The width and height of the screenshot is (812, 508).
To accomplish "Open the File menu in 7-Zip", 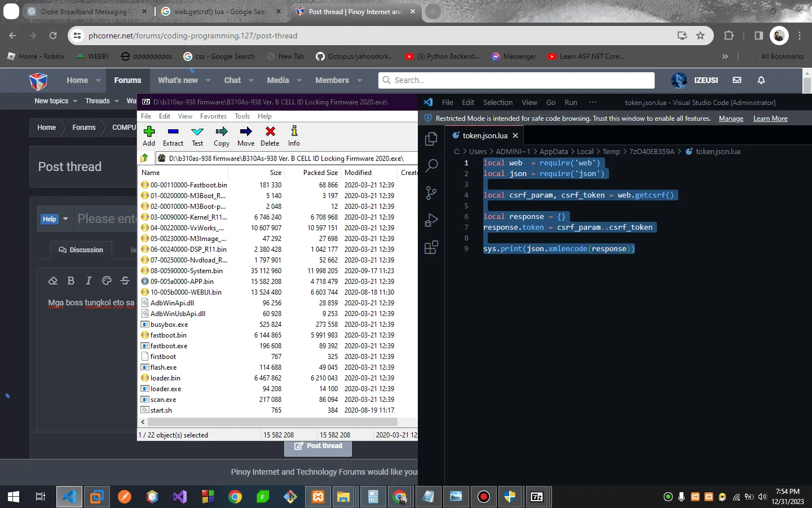I will point(146,116).
